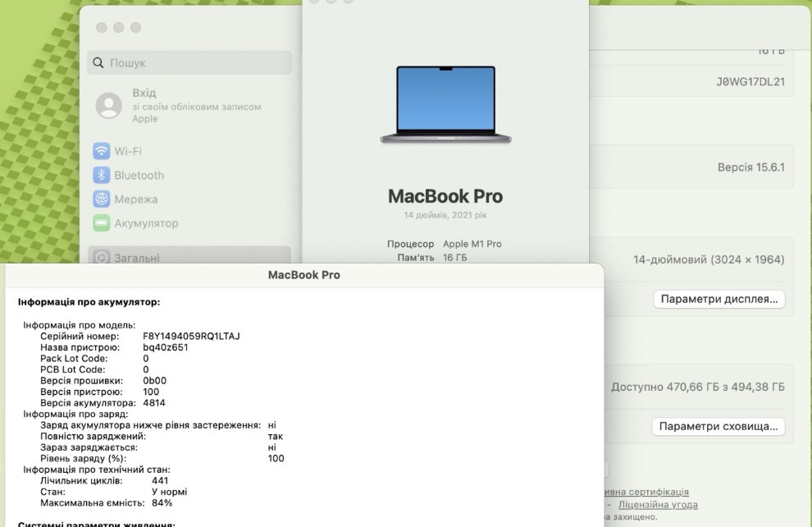
Task: Click the magnifying glass in the search bar
Action: click(x=98, y=62)
